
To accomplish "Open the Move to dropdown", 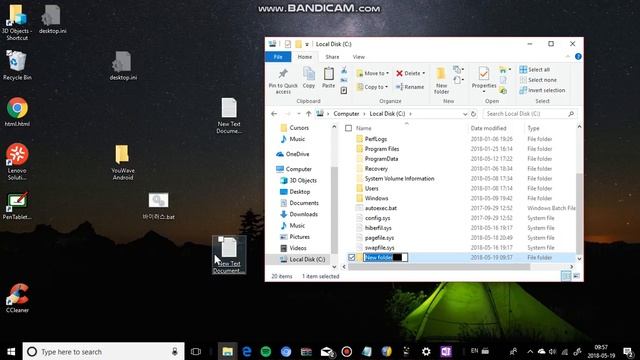I will click(372, 73).
